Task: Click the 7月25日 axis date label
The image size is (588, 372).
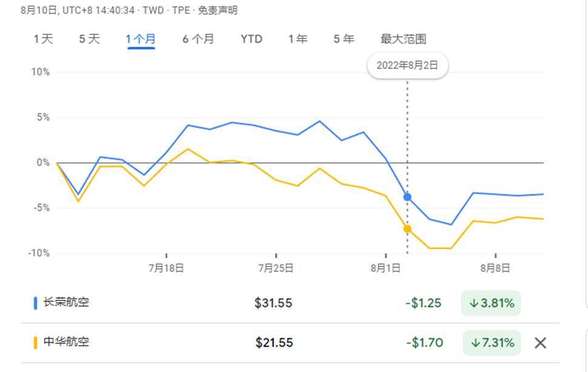Action: point(276,268)
